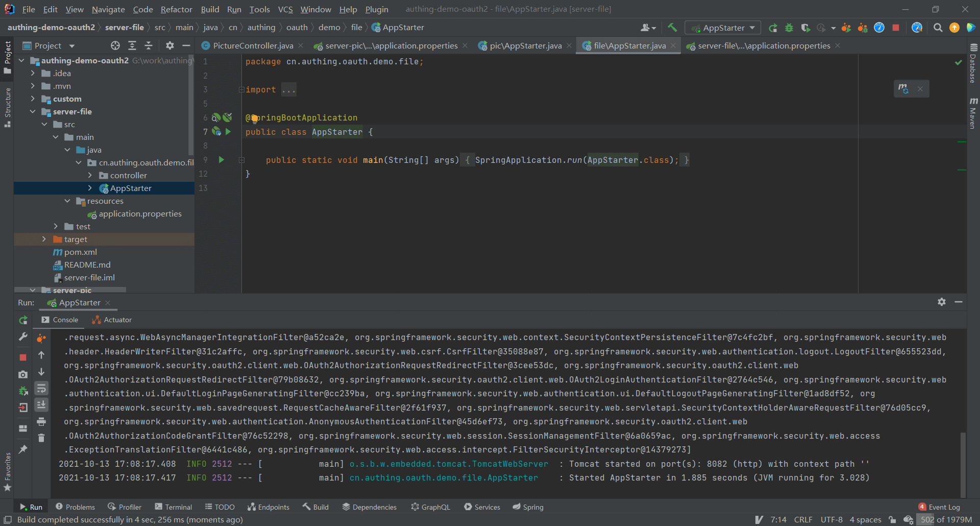Open Search Everywhere magnifier icon
The height and width of the screenshot is (526, 980).
coord(938,28)
